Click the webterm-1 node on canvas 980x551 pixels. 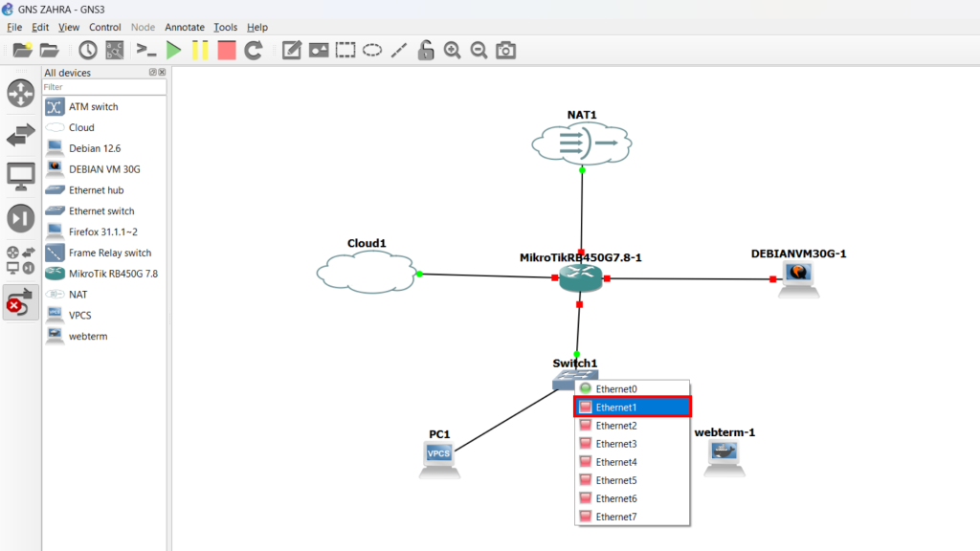724,458
